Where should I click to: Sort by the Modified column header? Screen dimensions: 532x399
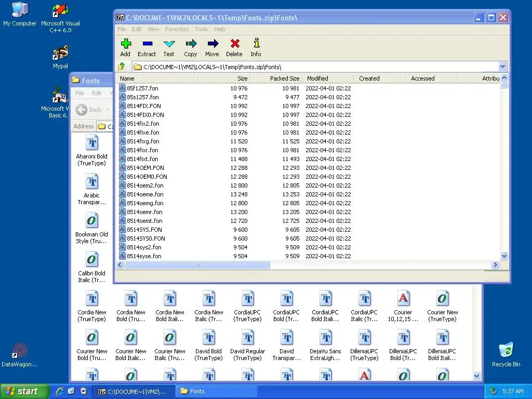[328, 78]
